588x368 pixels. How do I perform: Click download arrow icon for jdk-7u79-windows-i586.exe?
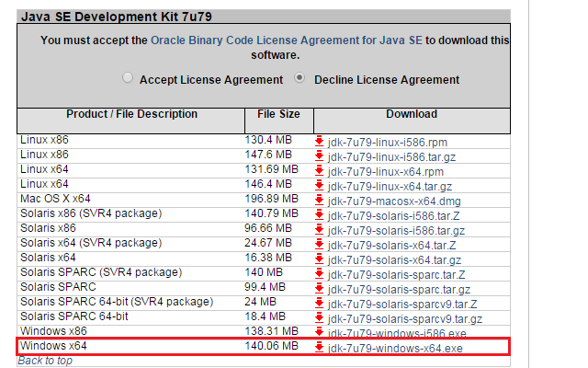[319, 331]
